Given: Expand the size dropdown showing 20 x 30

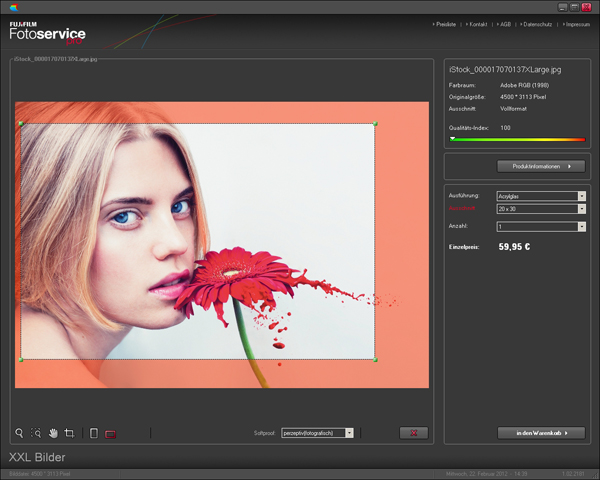Looking at the screenshot, I should pos(540,208).
